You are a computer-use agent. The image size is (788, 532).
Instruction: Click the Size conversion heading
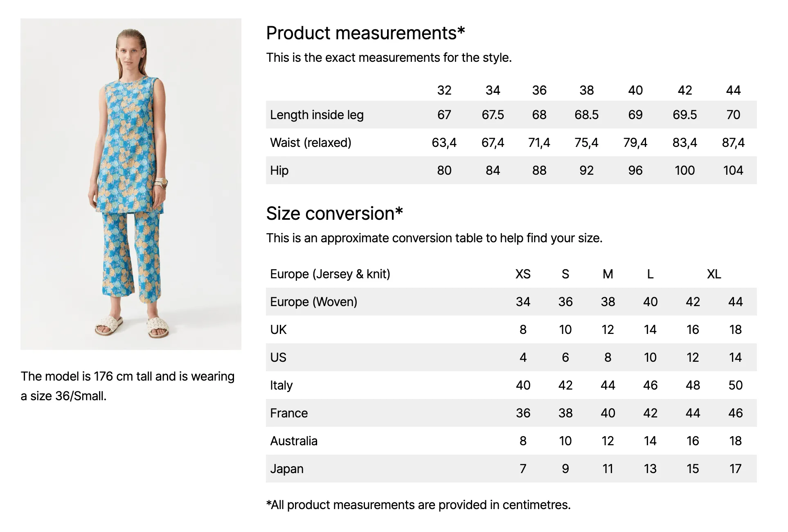tap(334, 214)
